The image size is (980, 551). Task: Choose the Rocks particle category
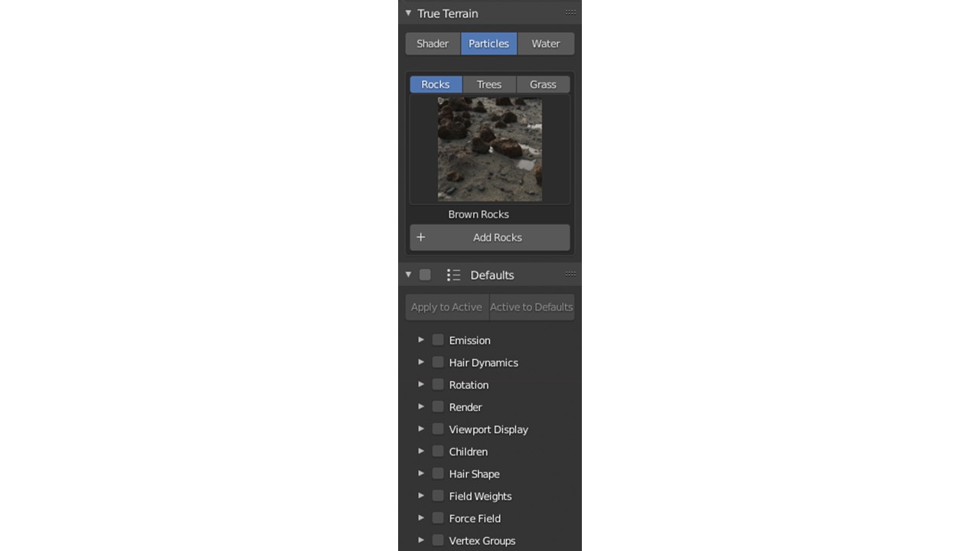(436, 84)
